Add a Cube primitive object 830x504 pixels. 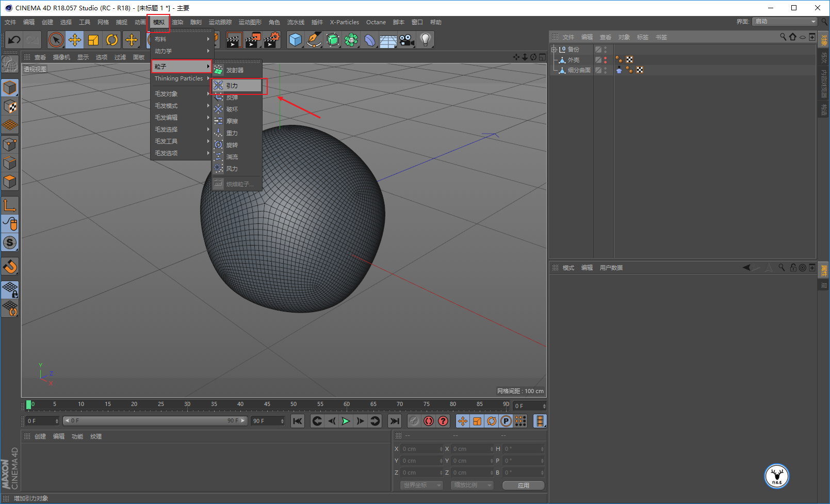coord(296,40)
